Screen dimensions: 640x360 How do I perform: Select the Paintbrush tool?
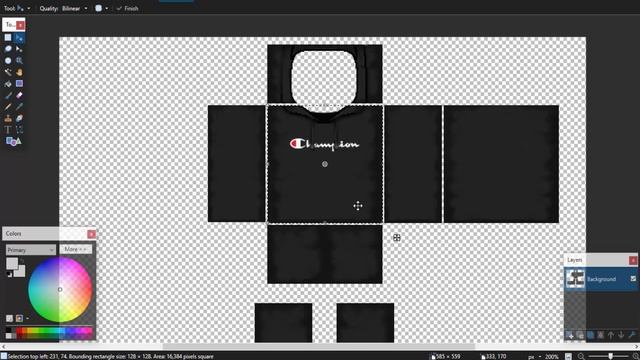(x=8, y=95)
